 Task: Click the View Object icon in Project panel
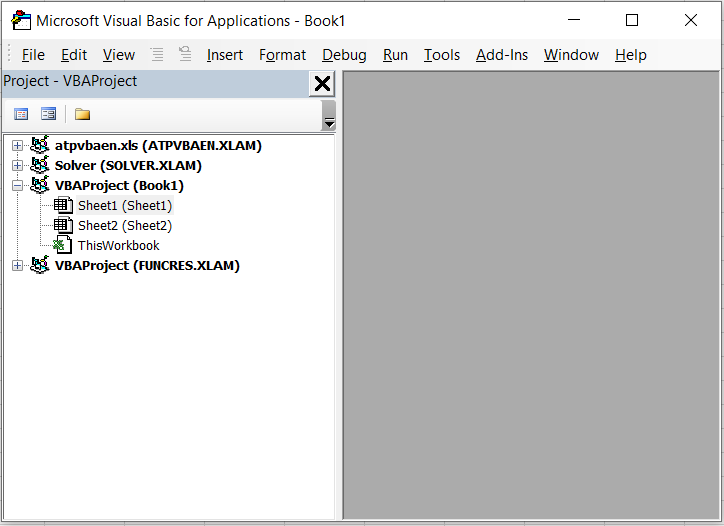pyautogui.click(x=48, y=114)
